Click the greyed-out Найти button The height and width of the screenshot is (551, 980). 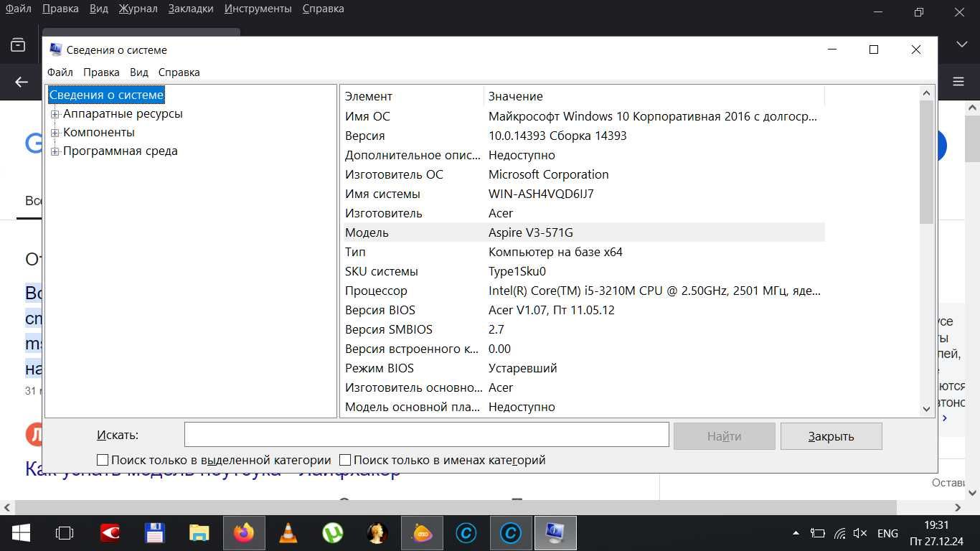(x=724, y=436)
